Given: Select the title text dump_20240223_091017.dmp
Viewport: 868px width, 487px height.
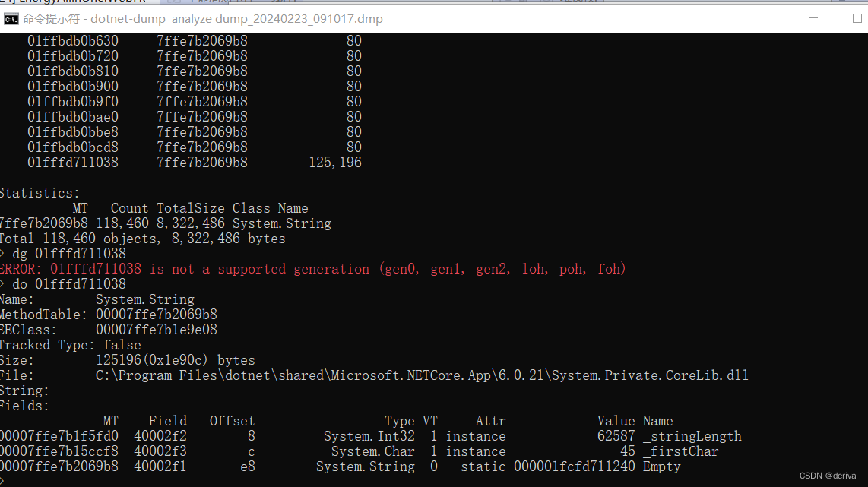Looking at the screenshot, I should tap(300, 19).
